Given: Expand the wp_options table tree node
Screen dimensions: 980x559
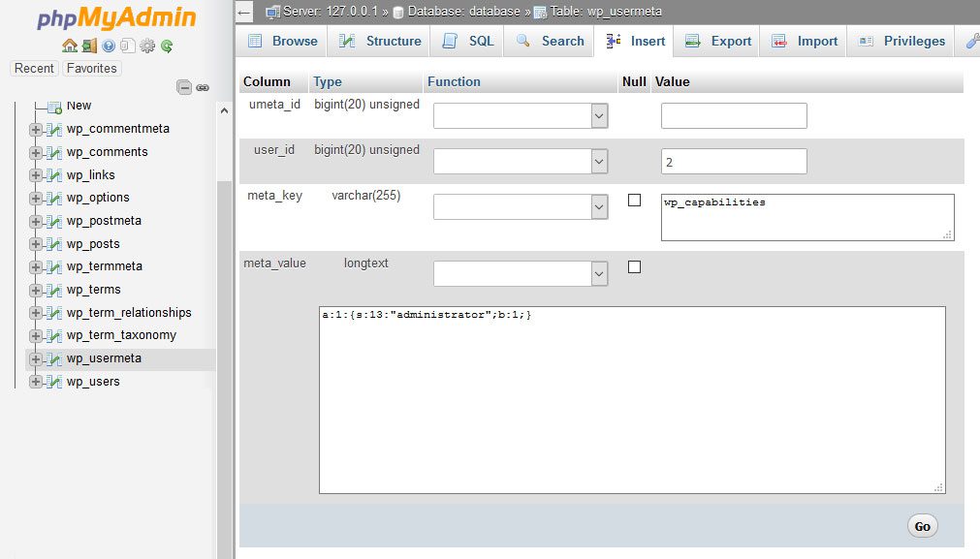Looking at the screenshot, I should coord(36,198).
